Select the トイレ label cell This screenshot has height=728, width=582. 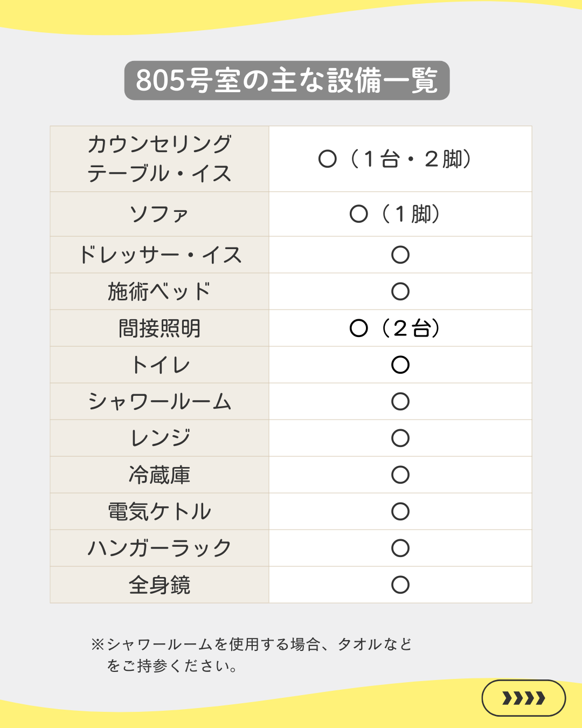pos(160,365)
